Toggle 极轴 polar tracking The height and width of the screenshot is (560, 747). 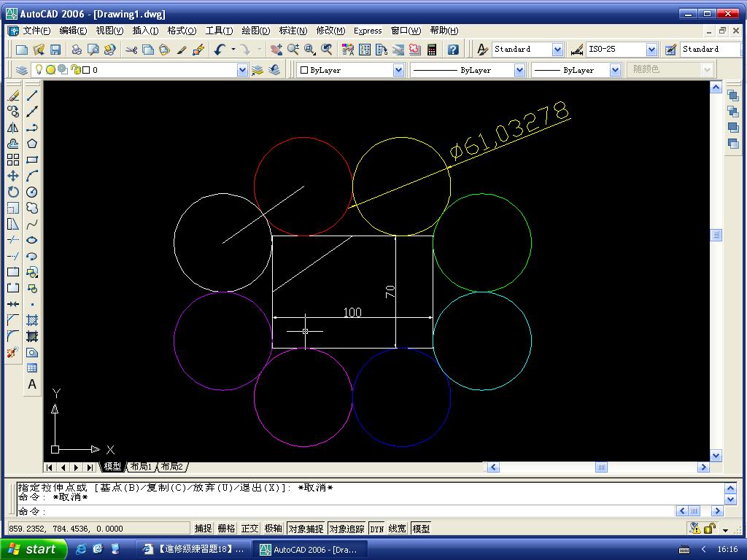click(x=273, y=528)
